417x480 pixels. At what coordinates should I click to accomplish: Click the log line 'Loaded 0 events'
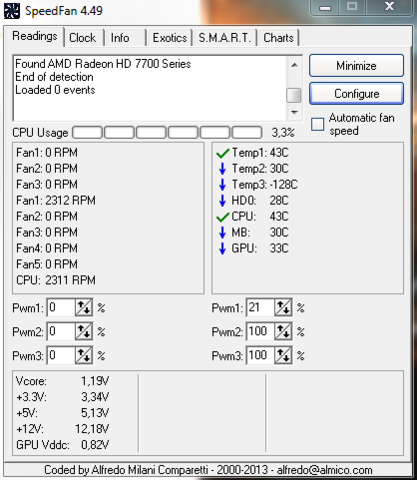55,90
